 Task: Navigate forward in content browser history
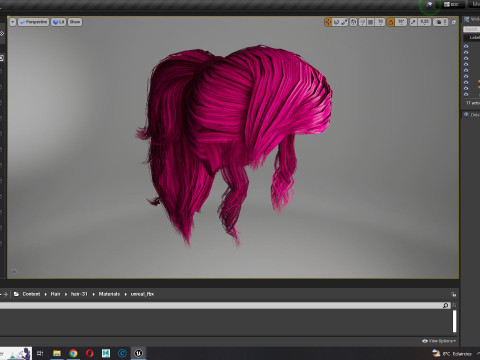pos(6,294)
